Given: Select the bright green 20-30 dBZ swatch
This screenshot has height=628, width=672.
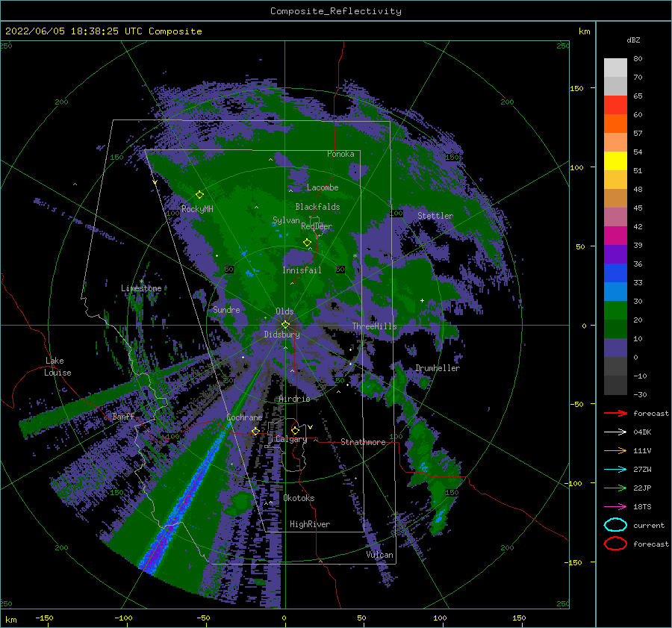Looking at the screenshot, I should point(615,311).
